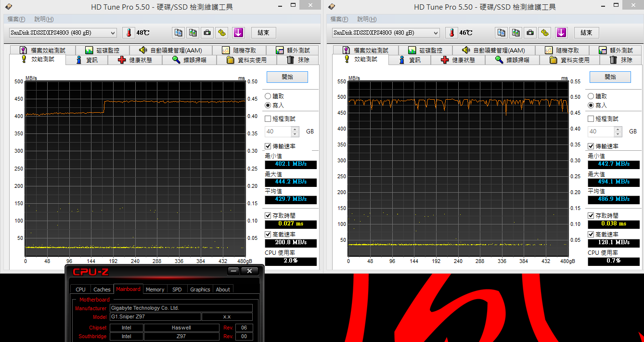This screenshot has width=644, height=342.
Task: Open SanDisk drive dropdown in 48℃ HD Tune window
Action: (x=63, y=33)
